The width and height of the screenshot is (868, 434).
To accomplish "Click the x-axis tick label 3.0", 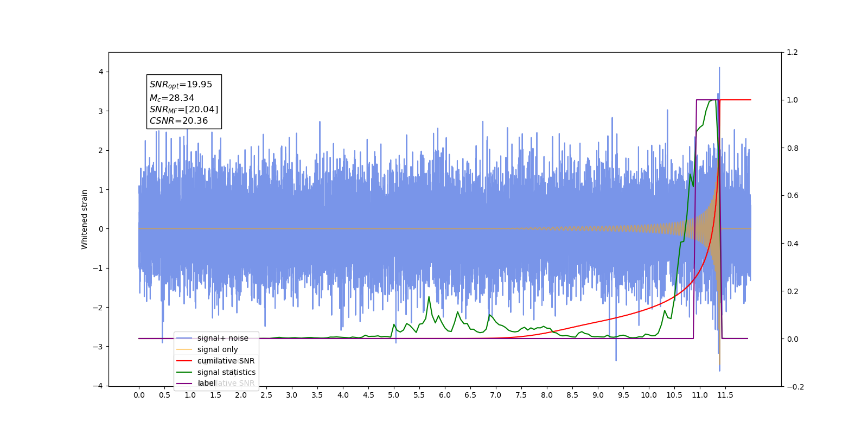I will click(x=292, y=395).
